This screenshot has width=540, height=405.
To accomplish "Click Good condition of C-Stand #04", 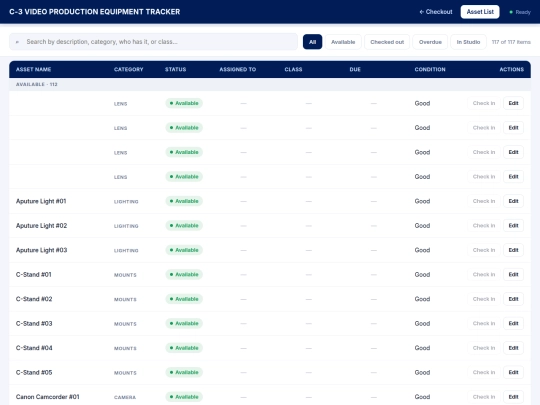I will pos(422,348).
